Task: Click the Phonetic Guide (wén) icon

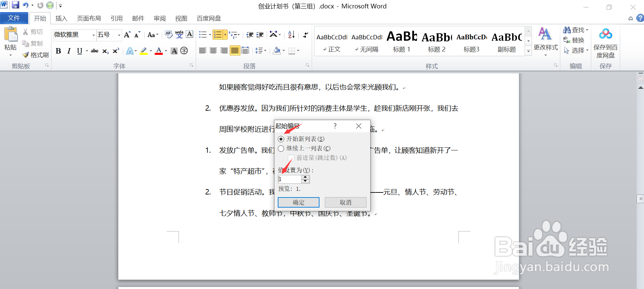Action: point(179,34)
